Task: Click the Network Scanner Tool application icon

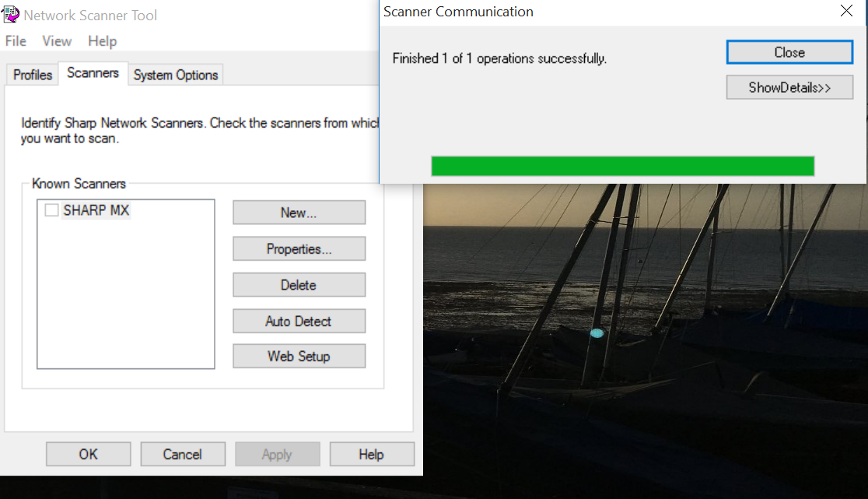Action: tap(11, 14)
